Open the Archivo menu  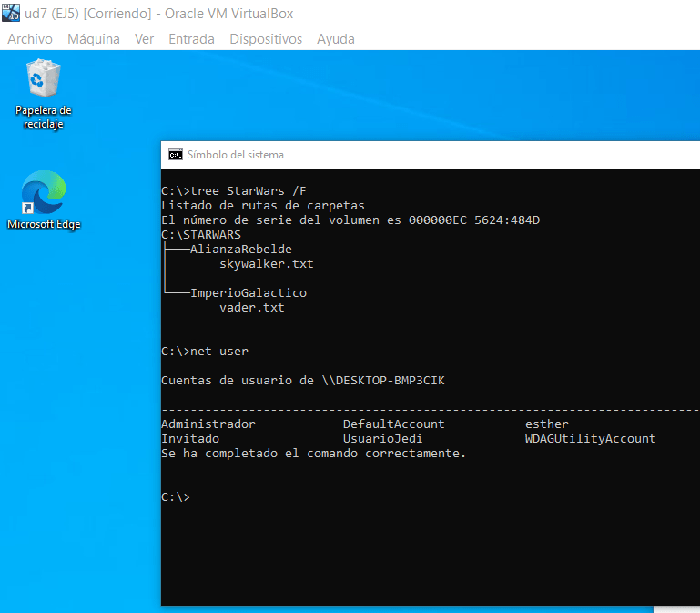[x=30, y=39]
